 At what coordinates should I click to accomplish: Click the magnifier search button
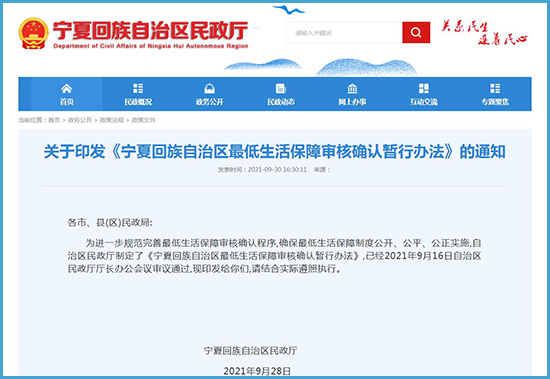[416, 32]
